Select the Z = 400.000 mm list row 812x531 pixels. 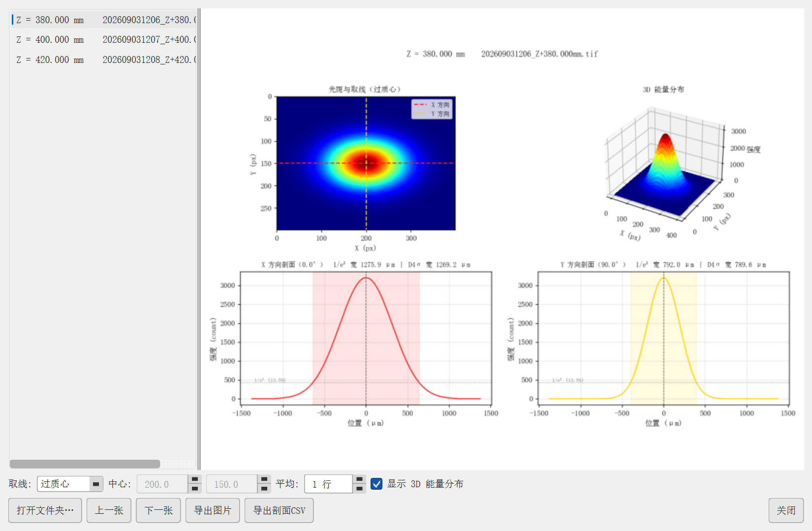coord(103,39)
